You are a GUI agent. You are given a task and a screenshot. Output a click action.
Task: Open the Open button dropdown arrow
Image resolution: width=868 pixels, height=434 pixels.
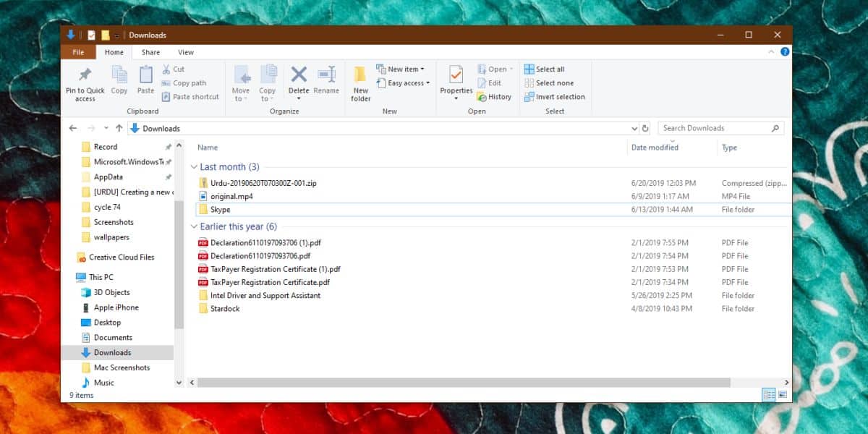click(x=511, y=69)
